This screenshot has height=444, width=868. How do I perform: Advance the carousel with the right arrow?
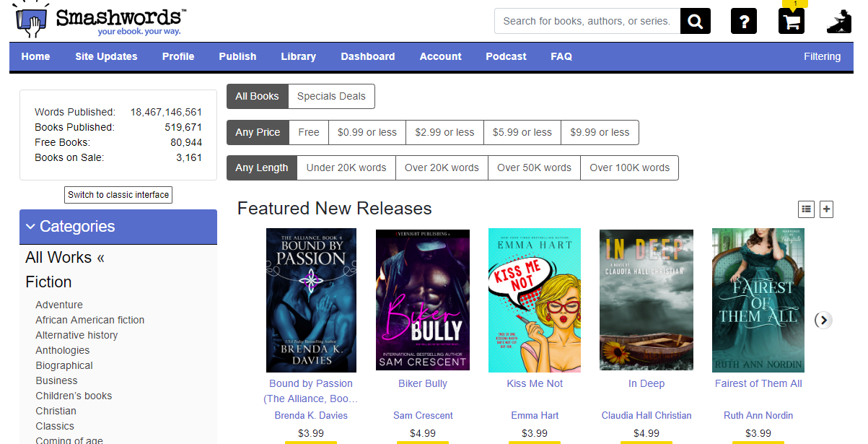[x=823, y=320]
